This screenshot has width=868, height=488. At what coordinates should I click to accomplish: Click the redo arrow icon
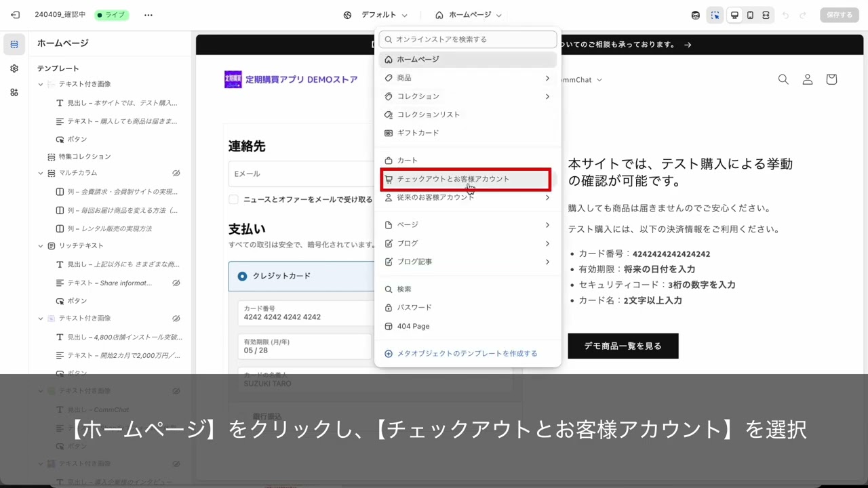803,15
